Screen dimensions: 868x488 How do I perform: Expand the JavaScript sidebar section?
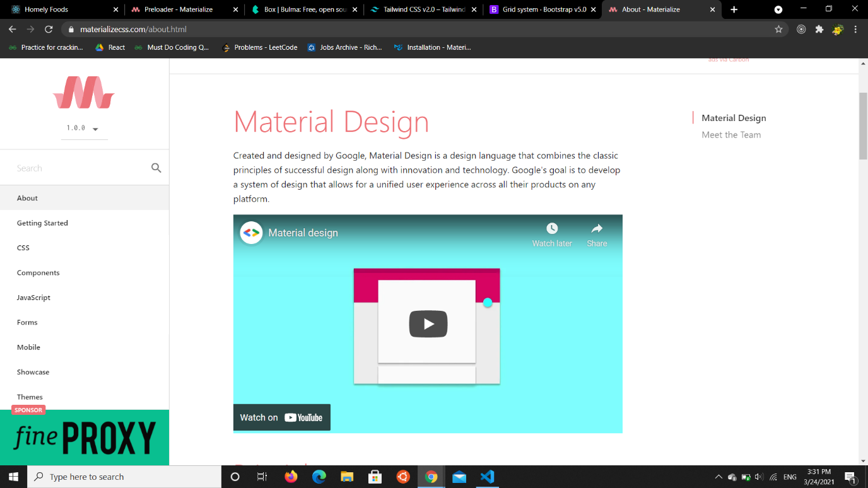[33, 298]
